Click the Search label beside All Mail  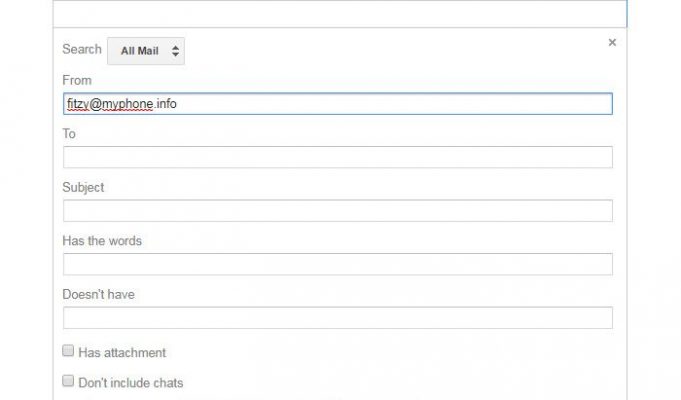point(82,49)
